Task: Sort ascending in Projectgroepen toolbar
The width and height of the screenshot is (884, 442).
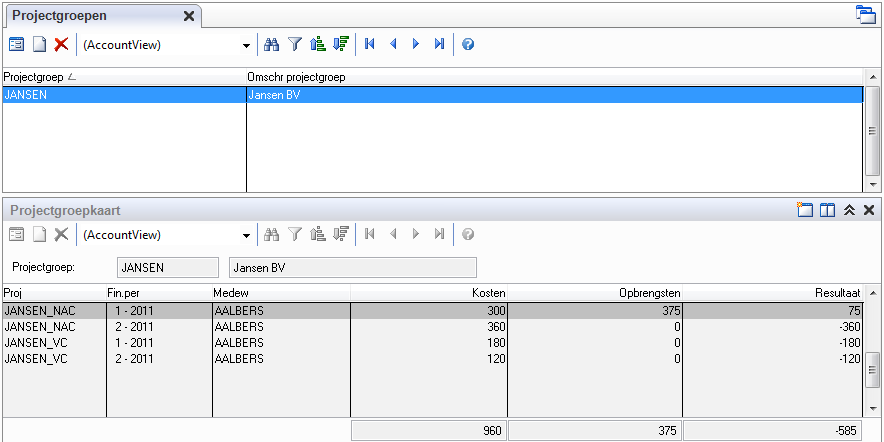Action: tap(318, 45)
